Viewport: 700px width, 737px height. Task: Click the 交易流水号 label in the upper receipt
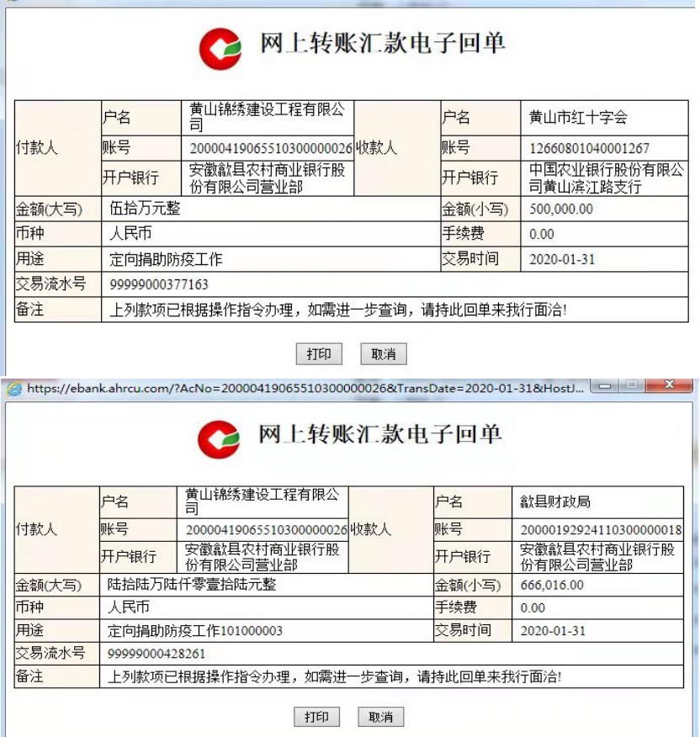click(50, 284)
